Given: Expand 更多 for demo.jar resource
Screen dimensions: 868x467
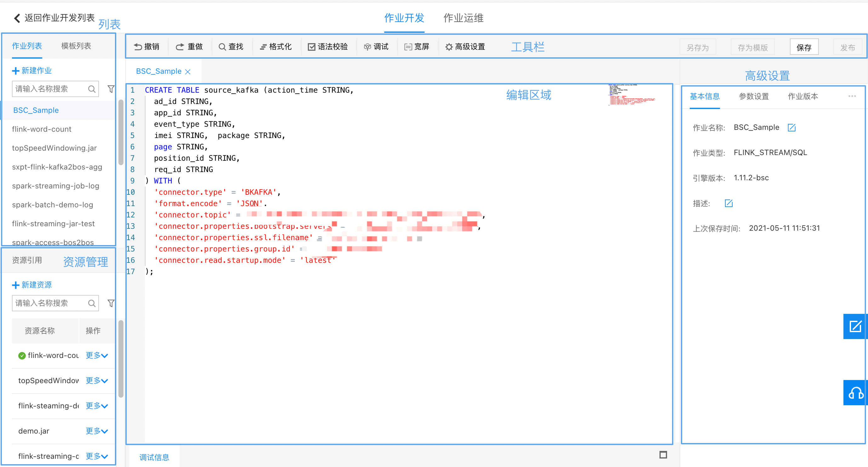Looking at the screenshot, I should (97, 431).
